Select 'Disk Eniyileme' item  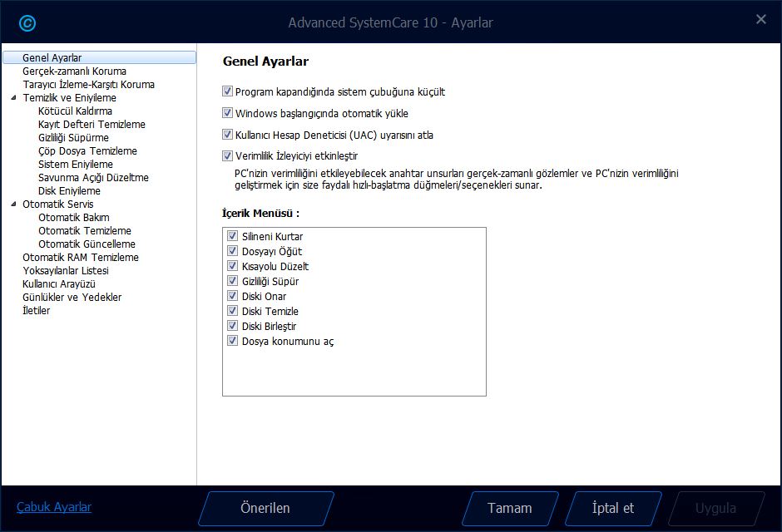tap(69, 191)
